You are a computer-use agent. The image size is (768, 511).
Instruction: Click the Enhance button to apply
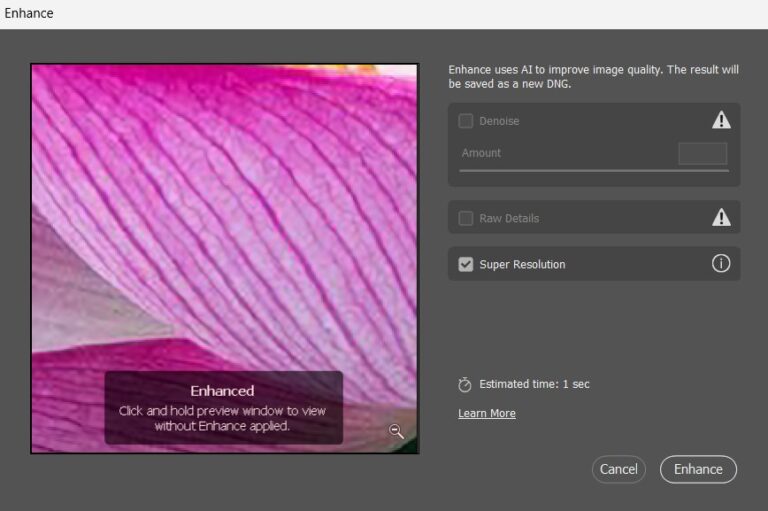coord(698,469)
